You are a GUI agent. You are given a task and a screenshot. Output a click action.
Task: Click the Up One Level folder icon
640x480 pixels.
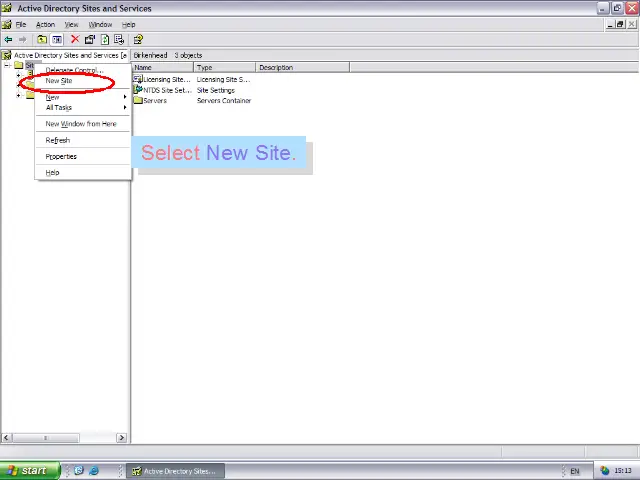tap(42, 40)
